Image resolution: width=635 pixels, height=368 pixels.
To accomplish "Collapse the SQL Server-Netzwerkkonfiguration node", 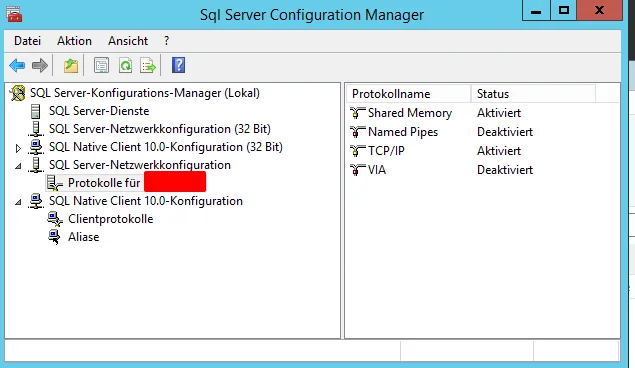I will pos(18,166).
